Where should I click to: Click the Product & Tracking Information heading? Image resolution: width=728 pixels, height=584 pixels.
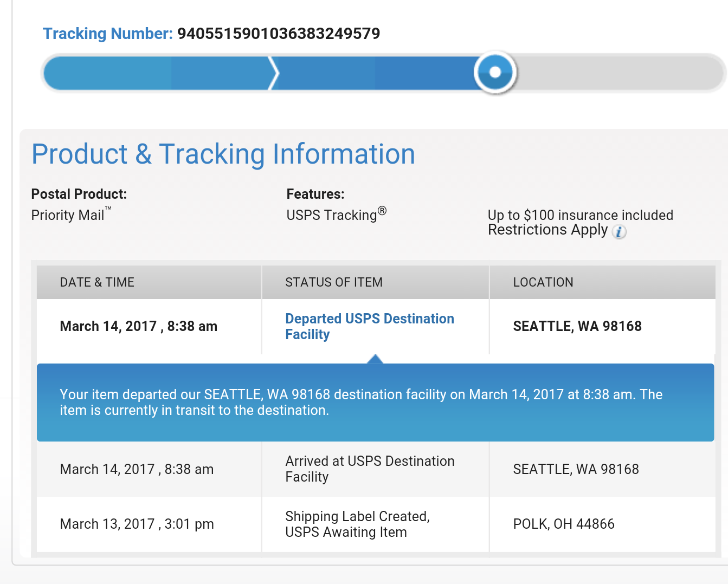click(x=223, y=154)
